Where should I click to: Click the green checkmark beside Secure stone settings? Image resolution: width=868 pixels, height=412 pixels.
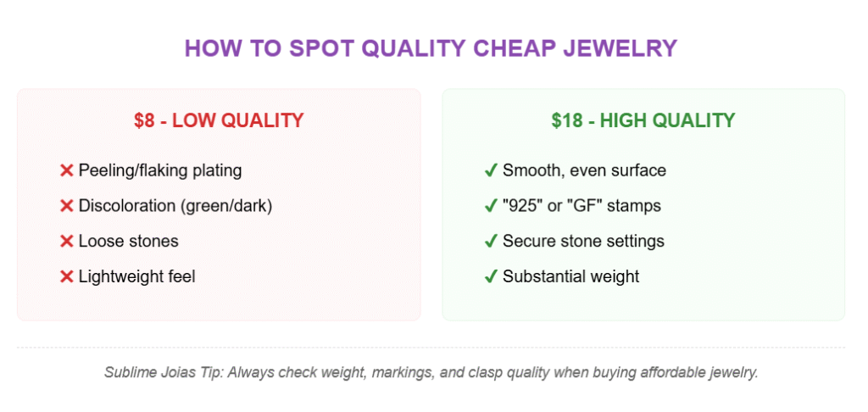pyautogui.click(x=491, y=242)
